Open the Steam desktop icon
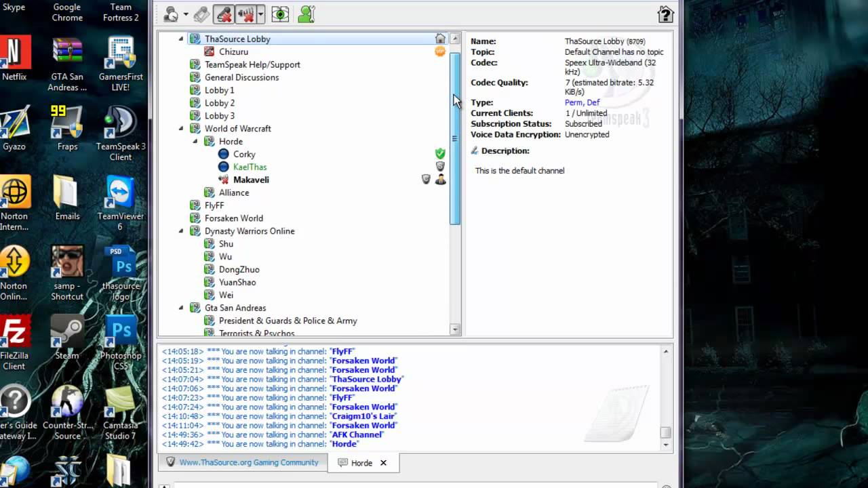This screenshot has width=868, height=488. (67, 338)
